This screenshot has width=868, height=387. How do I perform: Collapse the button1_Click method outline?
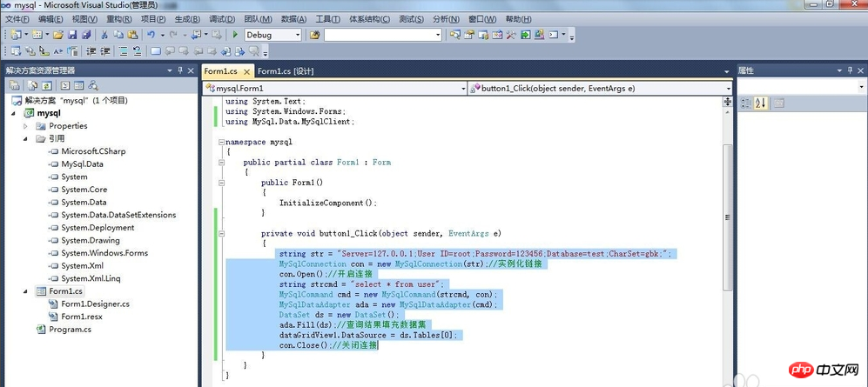pos(222,234)
